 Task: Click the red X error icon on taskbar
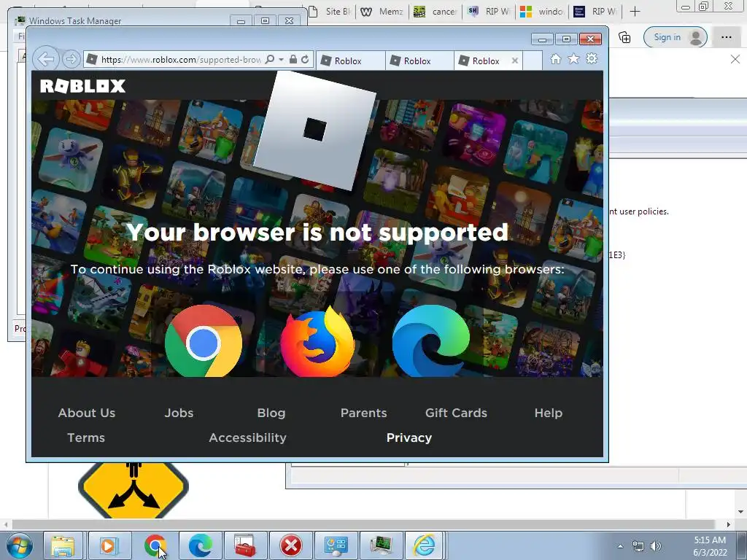pos(290,545)
